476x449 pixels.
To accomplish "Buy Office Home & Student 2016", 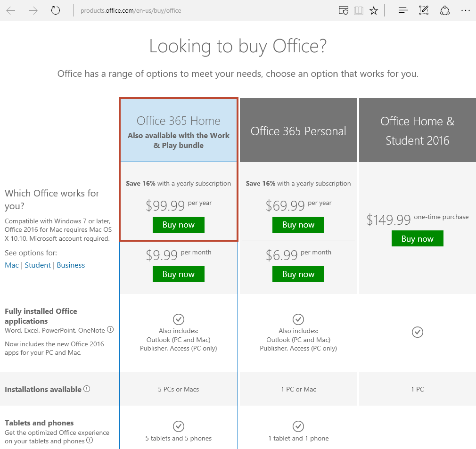I will 418,239.
